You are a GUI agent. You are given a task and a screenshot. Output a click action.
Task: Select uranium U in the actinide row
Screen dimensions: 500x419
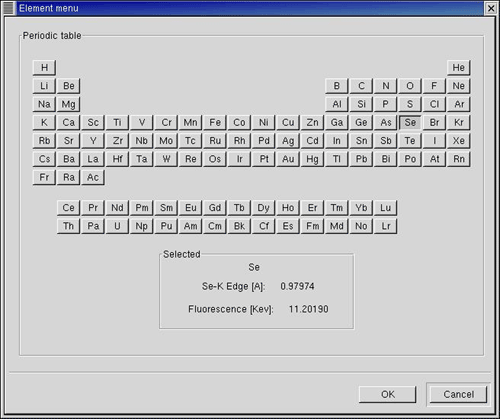tap(117, 226)
